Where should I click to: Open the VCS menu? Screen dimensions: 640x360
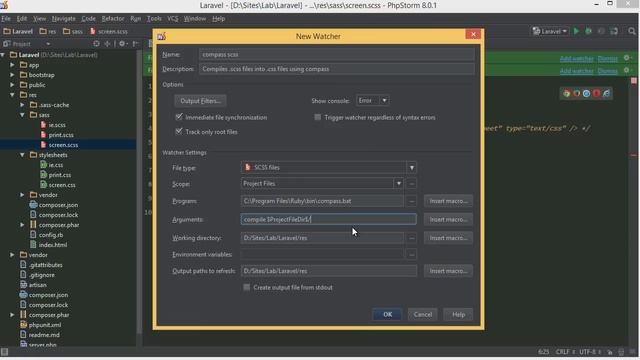[x=173, y=19]
